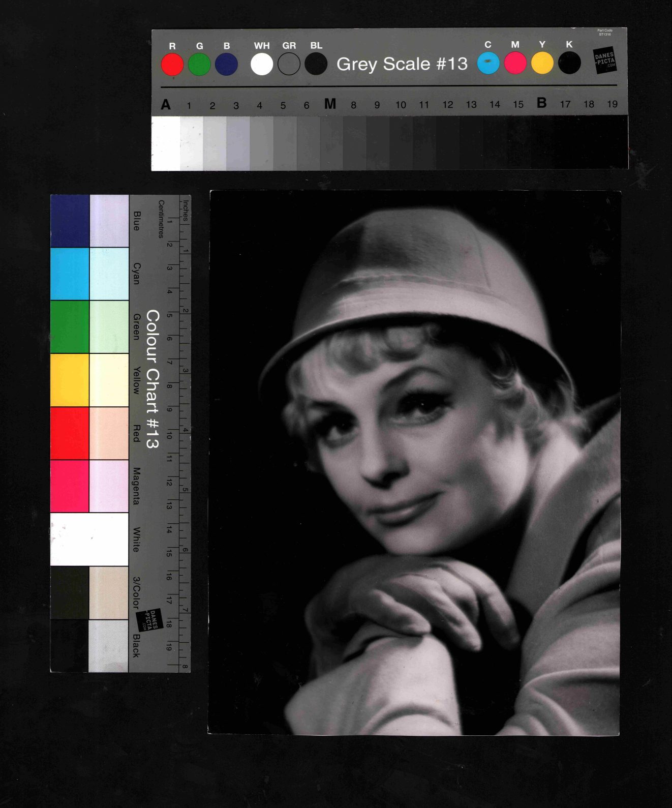The image size is (672, 808).
Task: Click the solid green patch on the Colour Chart
Action: [x=70, y=326]
